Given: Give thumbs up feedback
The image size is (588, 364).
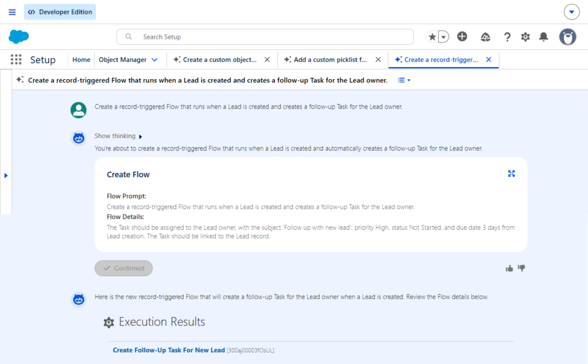Looking at the screenshot, I should click(509, 268).
